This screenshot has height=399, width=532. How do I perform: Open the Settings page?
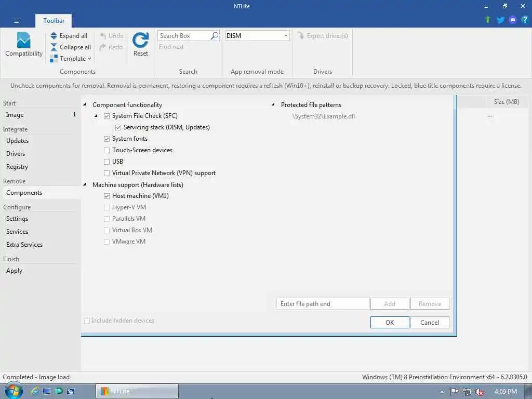point(17,219)
